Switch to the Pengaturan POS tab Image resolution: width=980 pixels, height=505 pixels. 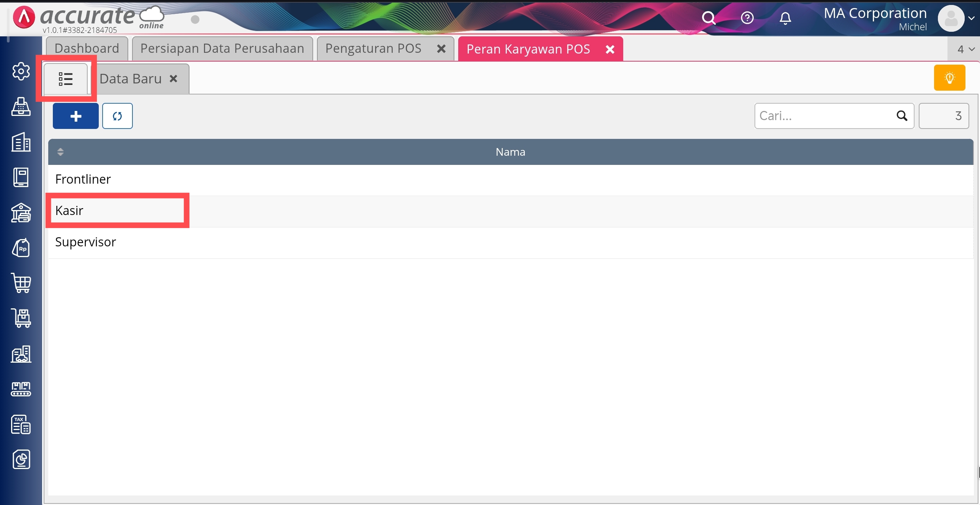pos(373,49)
